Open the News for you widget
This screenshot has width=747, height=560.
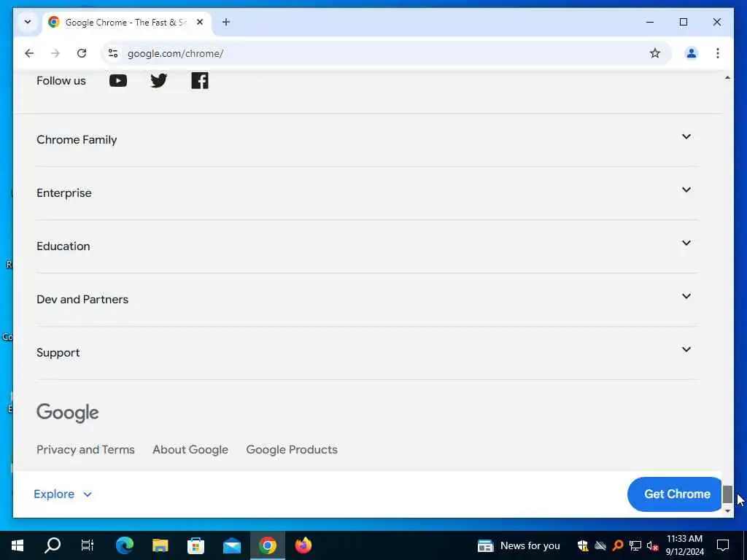[x=519, y=545]
